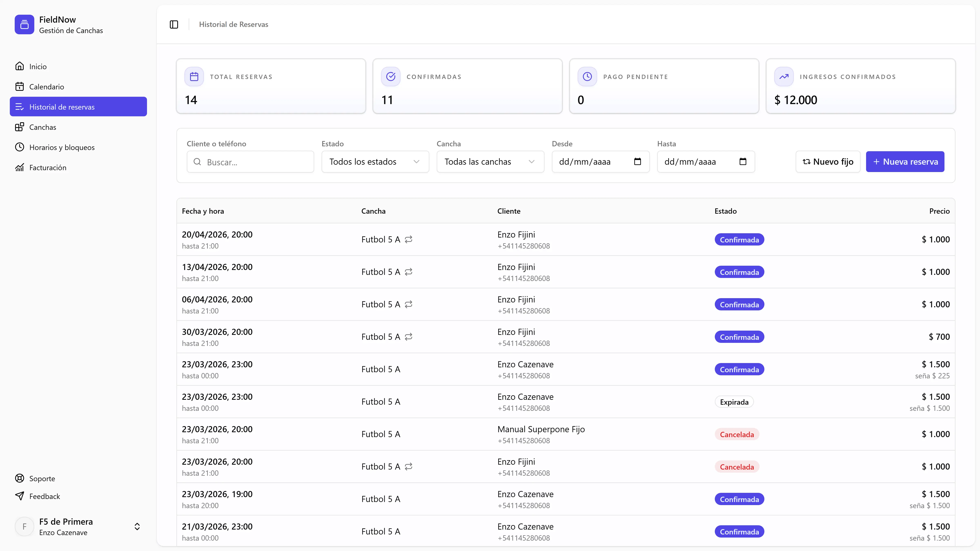Click recurring icon on 20/04/2026 reservation
This screenshot has height=551, width=980.
pos(409,240)
